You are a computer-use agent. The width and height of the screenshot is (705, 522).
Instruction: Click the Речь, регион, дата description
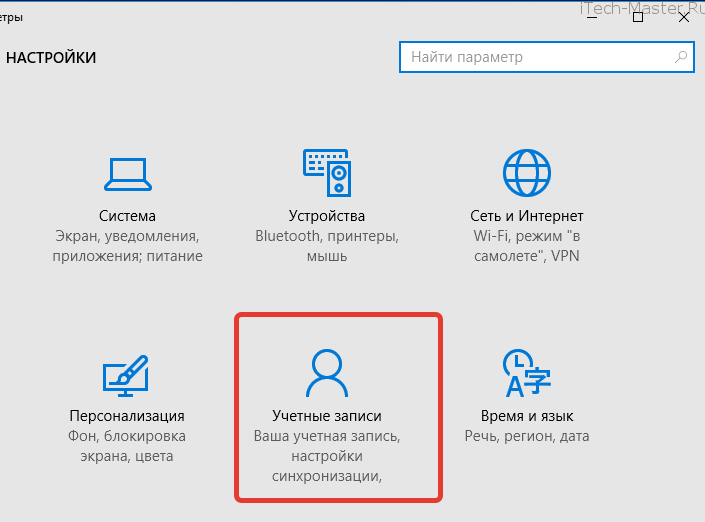pos(526,436)
